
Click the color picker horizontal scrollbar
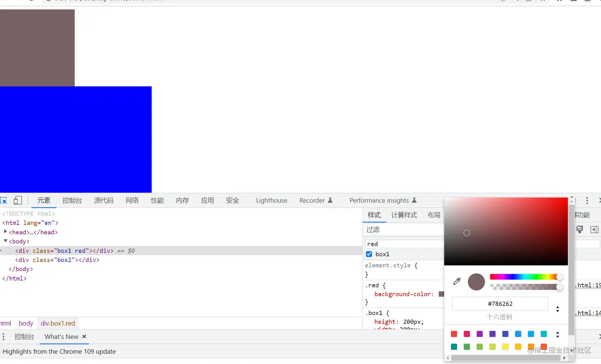coord(506,358)
